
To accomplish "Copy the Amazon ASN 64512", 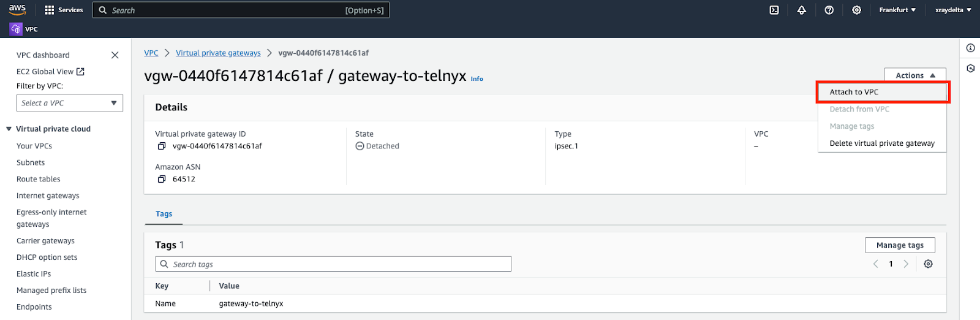I will [162, 179].
